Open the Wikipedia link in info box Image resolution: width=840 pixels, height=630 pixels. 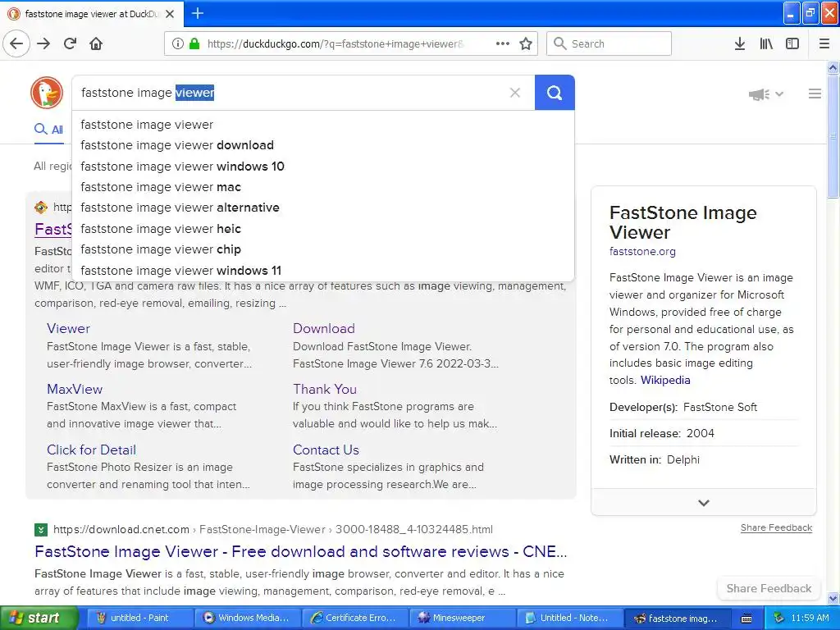pyautogui.click(x=665, y=380)
